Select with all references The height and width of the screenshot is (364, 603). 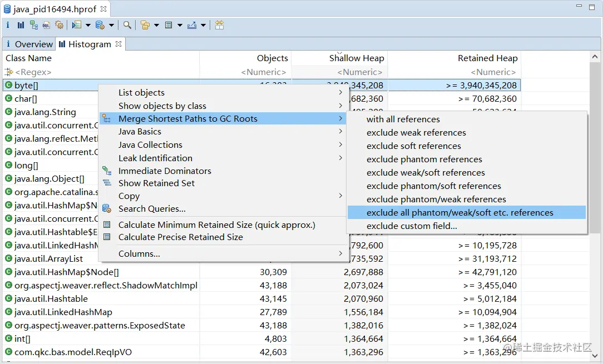[x=467, y=119]
